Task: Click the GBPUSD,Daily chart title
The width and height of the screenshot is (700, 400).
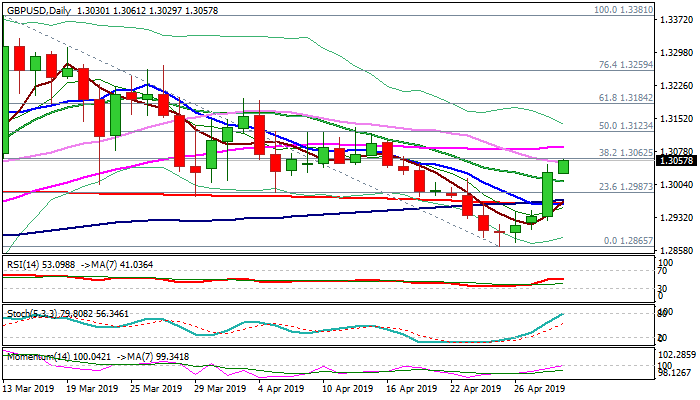Action: pos(39,10)
